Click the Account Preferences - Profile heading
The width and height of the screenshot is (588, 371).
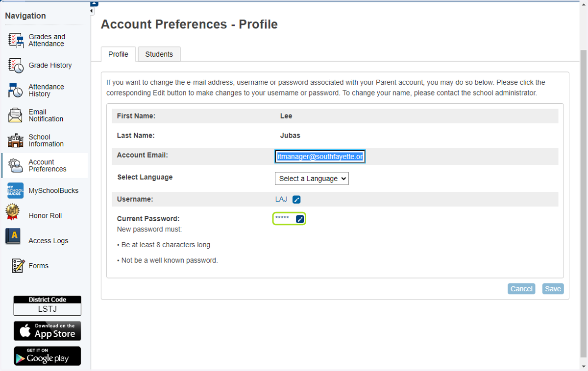(x=189, y=24)
